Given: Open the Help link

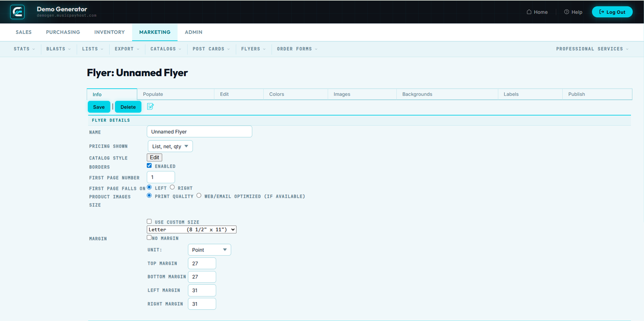Looking at the screenshot, I should coord(573,12).
